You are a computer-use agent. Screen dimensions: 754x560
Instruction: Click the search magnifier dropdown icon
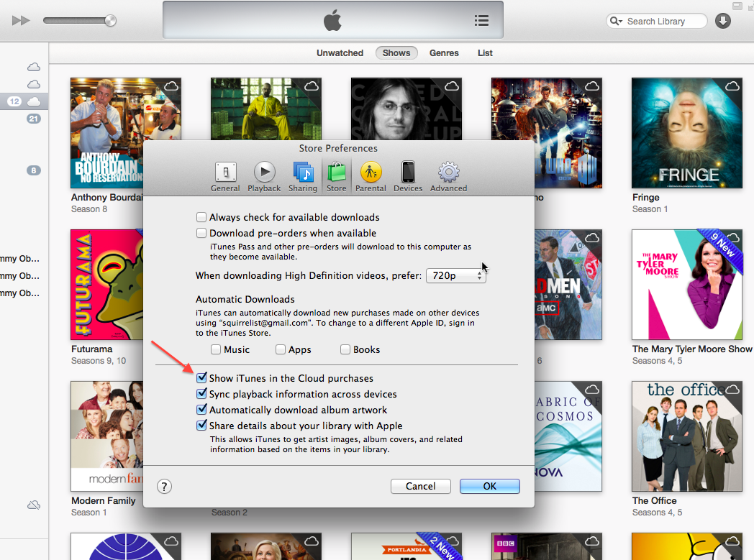coord(616,21)
